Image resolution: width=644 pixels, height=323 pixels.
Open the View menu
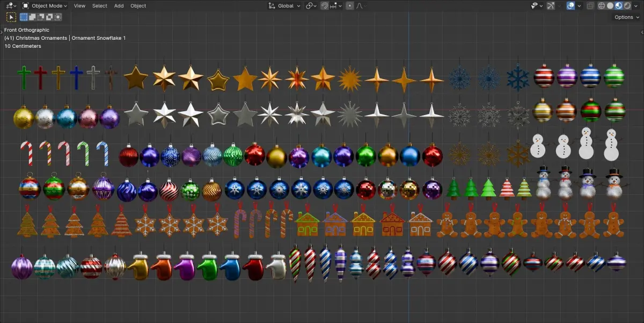[79, 6]
